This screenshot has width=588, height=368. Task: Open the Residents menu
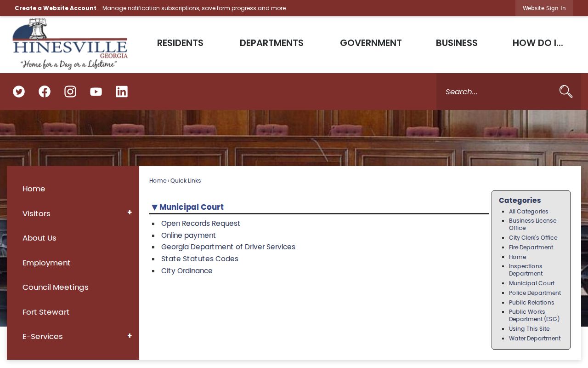180,43
